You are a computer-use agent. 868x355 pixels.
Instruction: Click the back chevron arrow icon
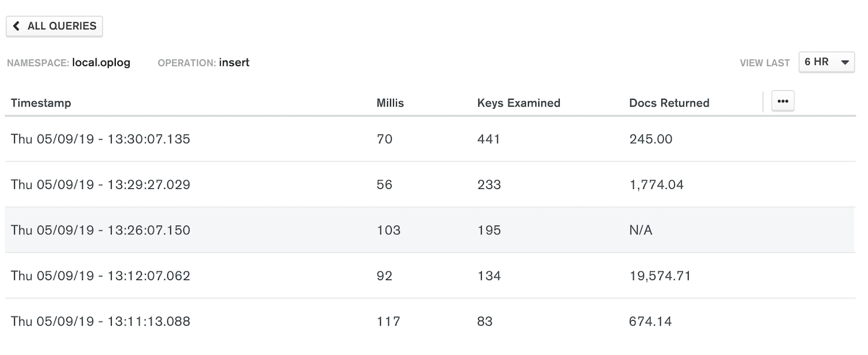coord(17,26)
